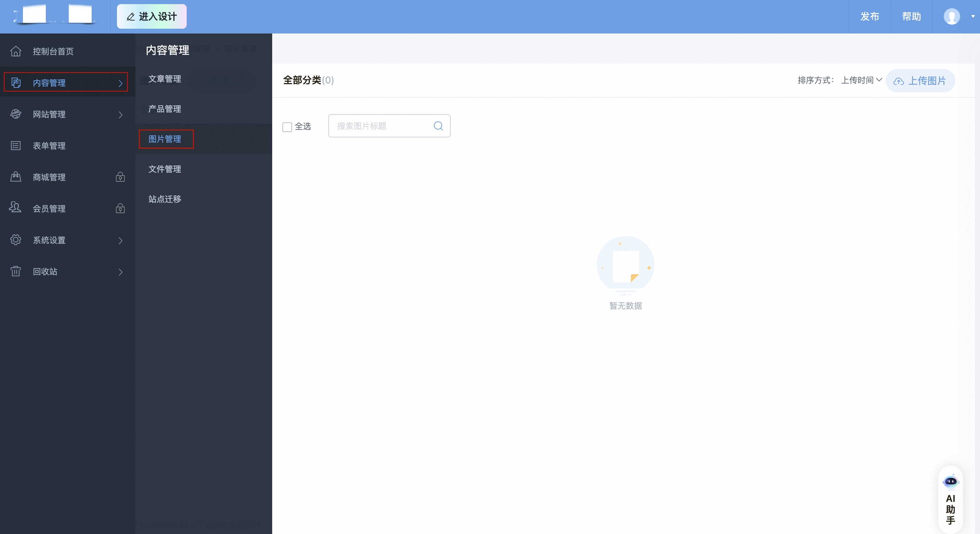
Task: Click the 进入设计 design button
Action: pyautogui.click(x=151, y=16)
